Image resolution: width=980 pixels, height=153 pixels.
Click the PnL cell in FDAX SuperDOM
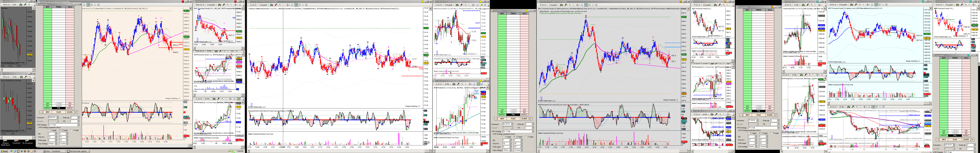59,108
